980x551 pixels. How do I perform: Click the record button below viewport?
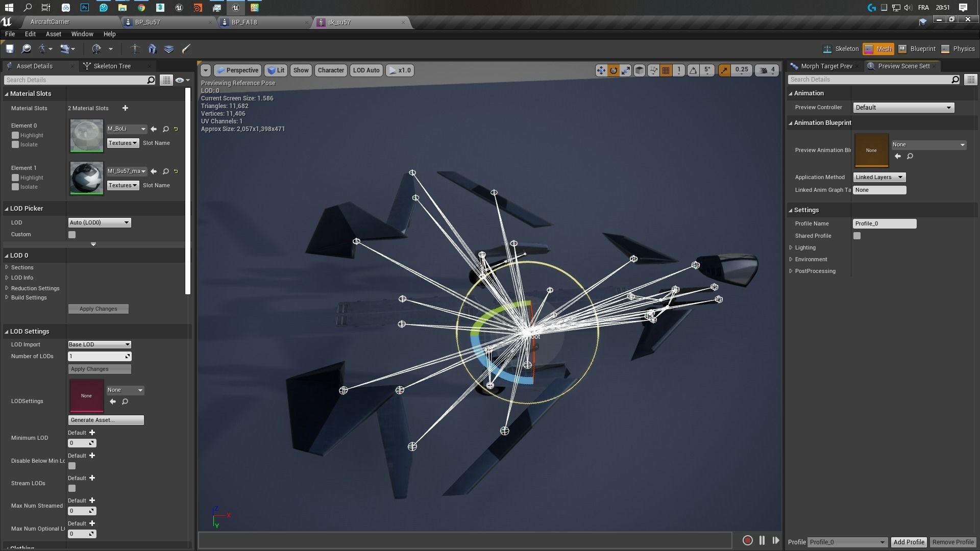pos(747,540)
